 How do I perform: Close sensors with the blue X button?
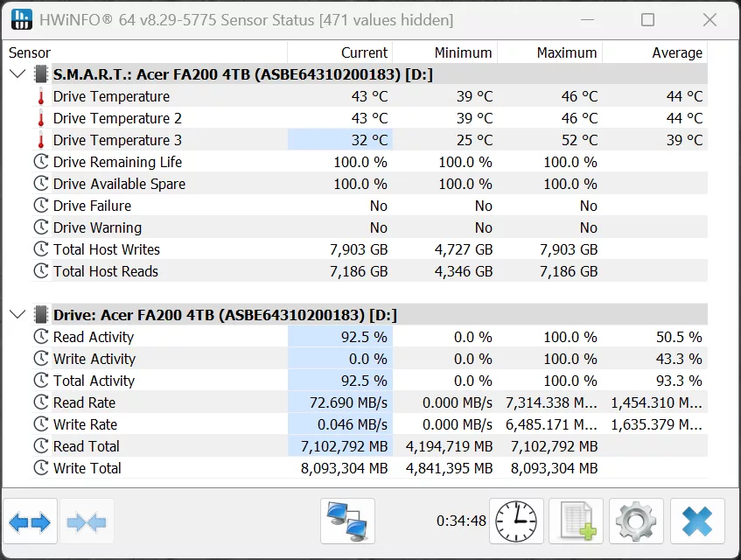pos(697,521)
